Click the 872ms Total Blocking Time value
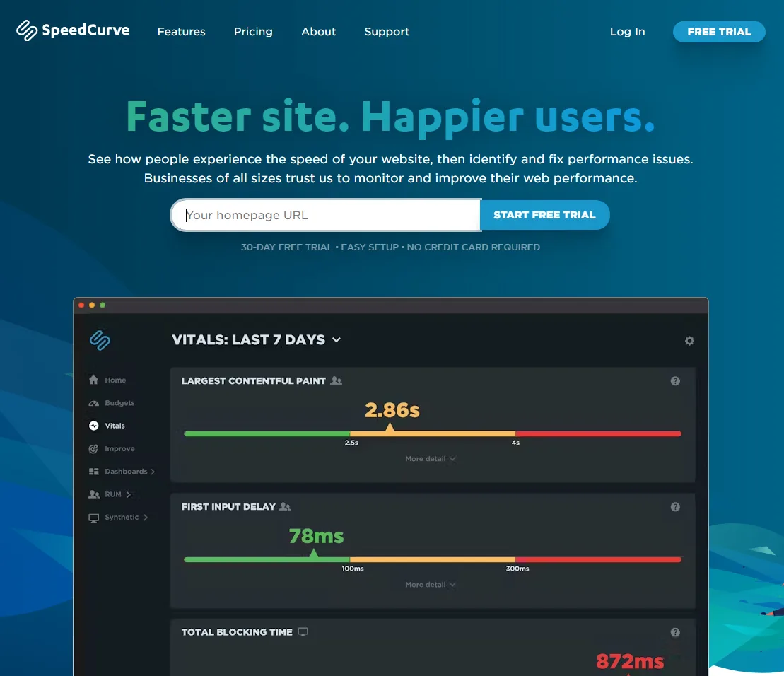 coord(630,661)
